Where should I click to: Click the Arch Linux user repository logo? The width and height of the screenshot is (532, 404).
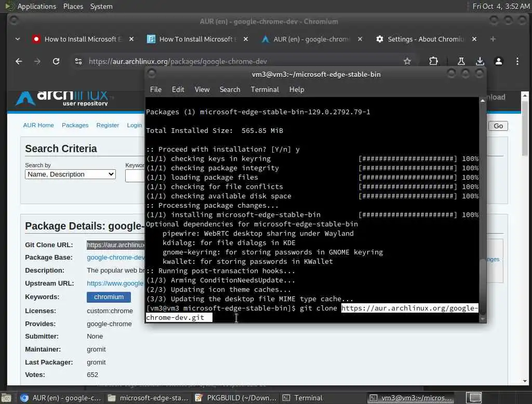[x=62, y=98]
